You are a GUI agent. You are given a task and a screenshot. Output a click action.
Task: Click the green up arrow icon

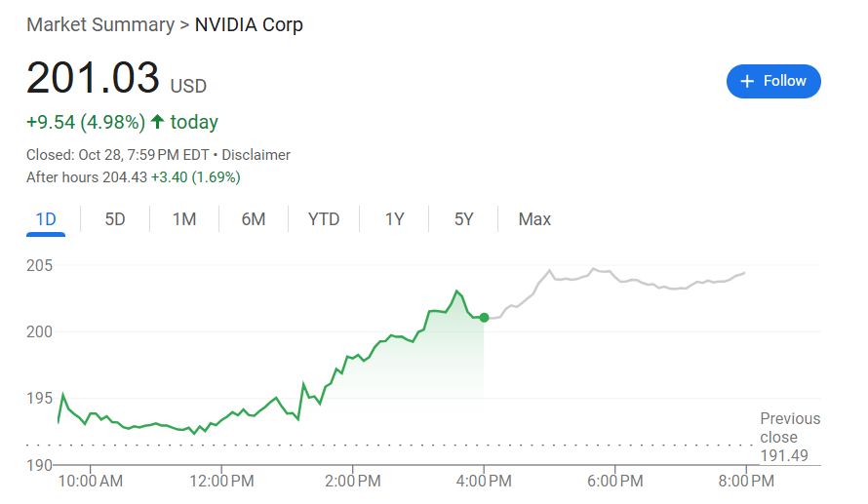157,122
